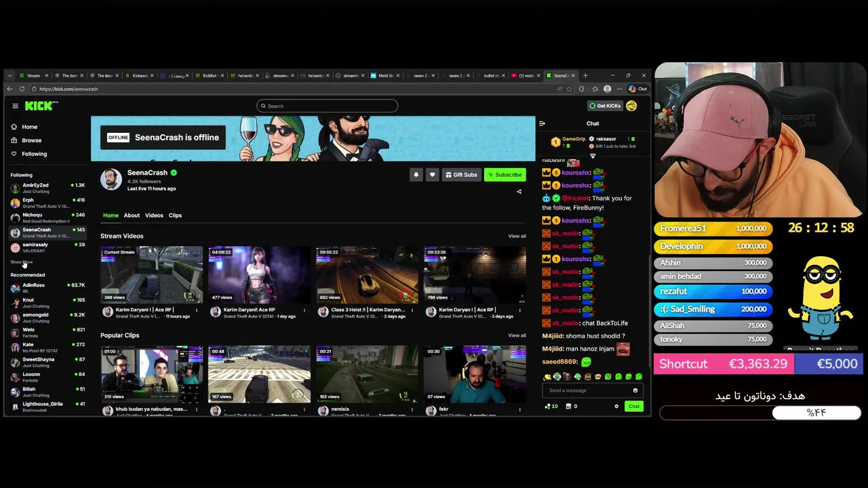
Task: Open Following in the sidebar
Action: pyautogui.click(x=34, y=154)
